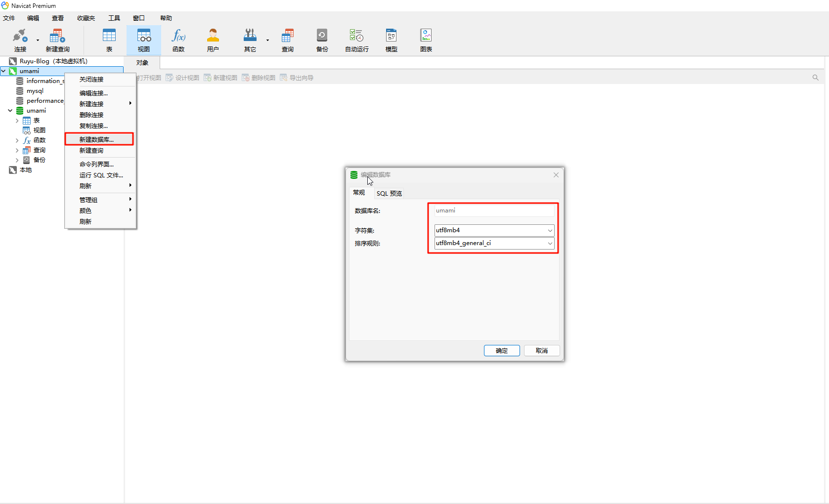Select the mysql database in tree
This screenshot has height=504, width=829.
35,91
